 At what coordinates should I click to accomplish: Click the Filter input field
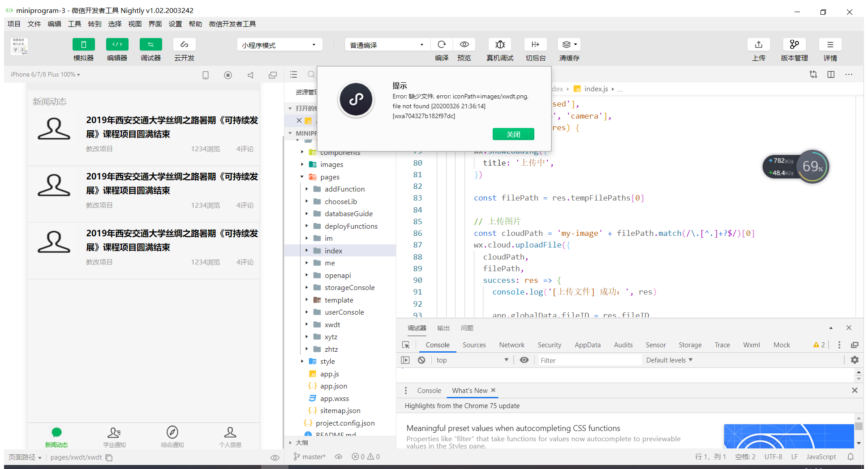[589, 360]
